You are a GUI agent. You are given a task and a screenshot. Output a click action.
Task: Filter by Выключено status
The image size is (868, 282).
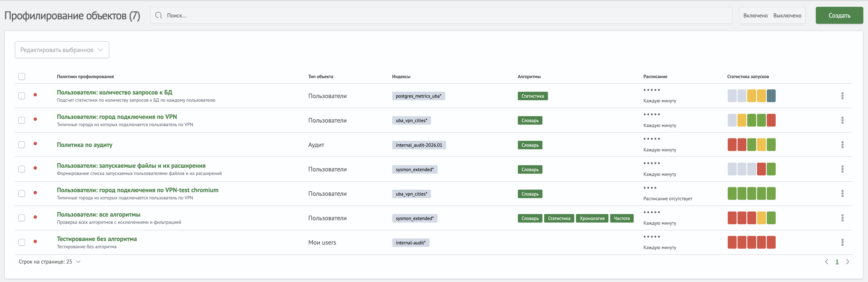787,16
